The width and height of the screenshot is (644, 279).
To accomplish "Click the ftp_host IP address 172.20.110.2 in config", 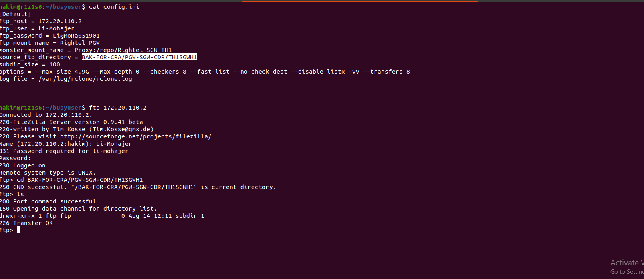I will pyautogui.click(x=60, y=21).
